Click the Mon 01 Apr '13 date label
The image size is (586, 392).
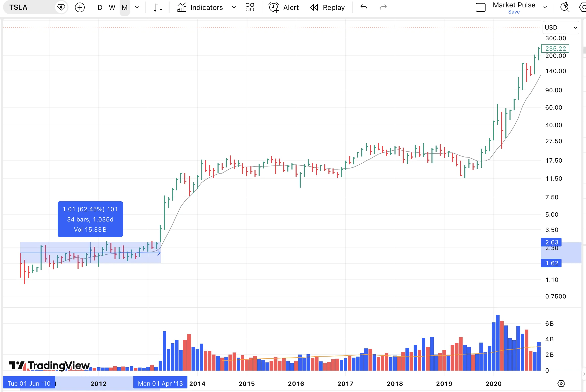coord(160,383)
